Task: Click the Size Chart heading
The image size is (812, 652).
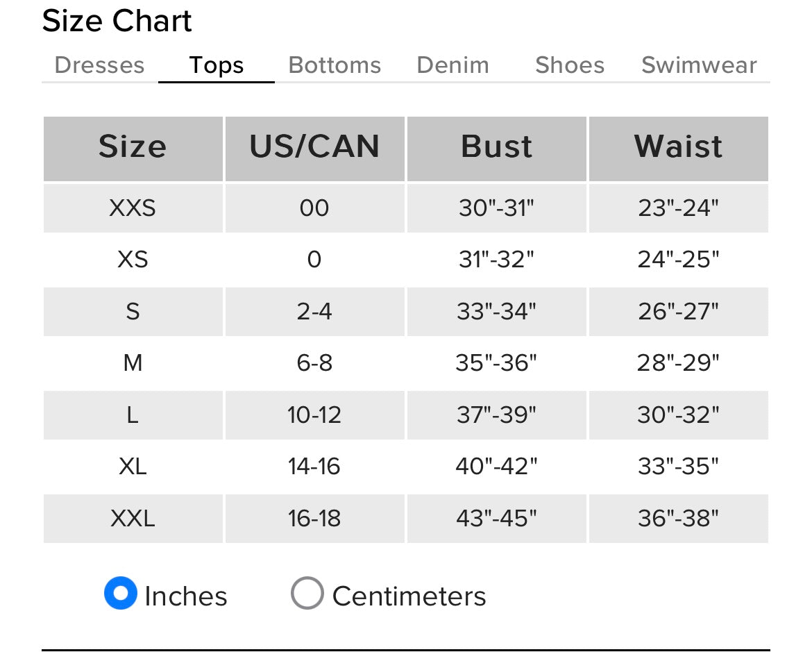Action: coord(117,21)
